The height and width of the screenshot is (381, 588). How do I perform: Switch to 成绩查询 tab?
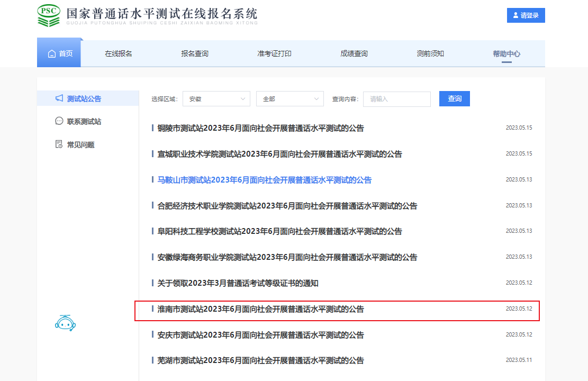tap(354, 53)
